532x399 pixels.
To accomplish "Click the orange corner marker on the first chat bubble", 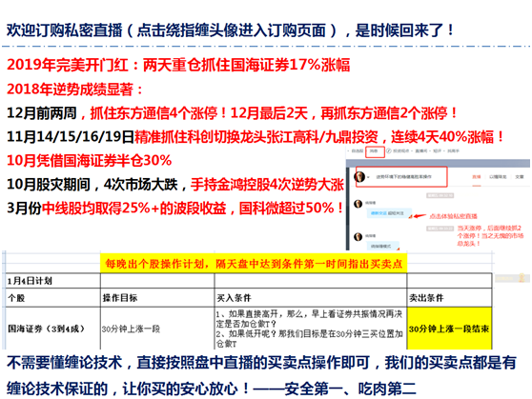I will tap(411, 216).
